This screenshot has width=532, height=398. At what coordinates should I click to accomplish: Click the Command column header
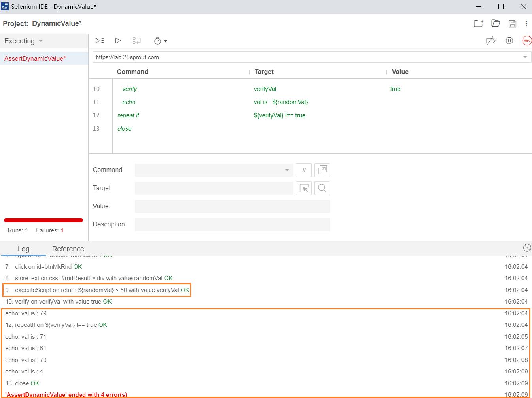[133, 72]
